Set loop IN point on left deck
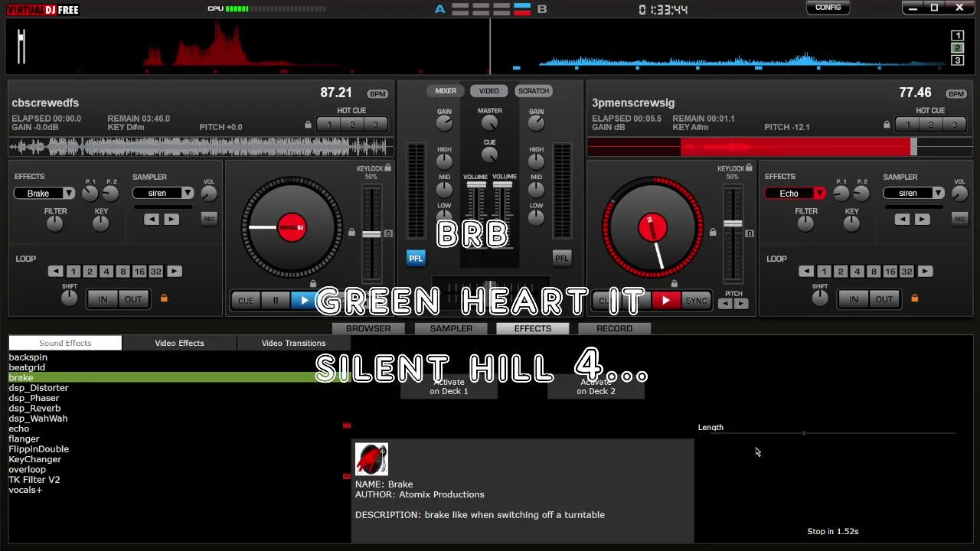980x551 pixels. click(x=103, y=299)
